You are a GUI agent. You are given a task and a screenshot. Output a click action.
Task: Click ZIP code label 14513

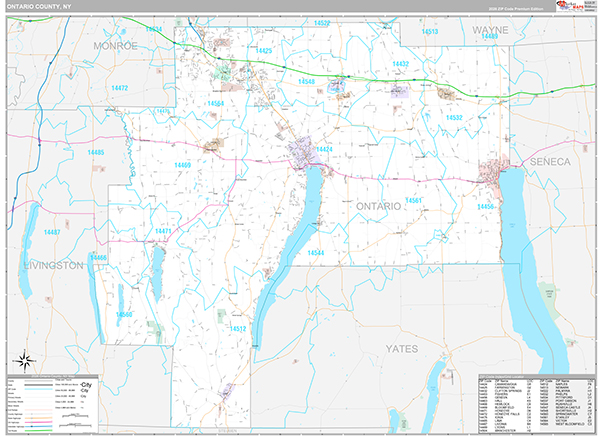[x=429, y=31]
